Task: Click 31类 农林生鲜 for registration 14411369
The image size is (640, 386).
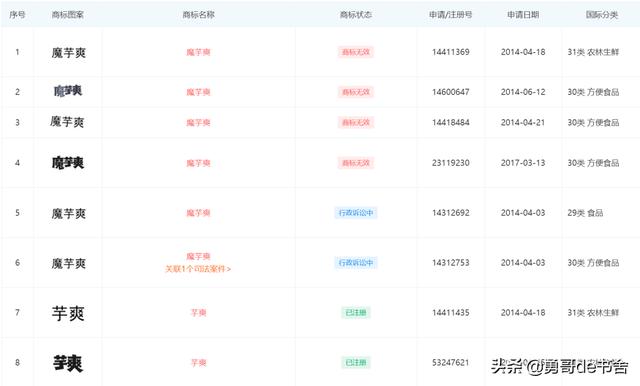Action: click(593, 52)
